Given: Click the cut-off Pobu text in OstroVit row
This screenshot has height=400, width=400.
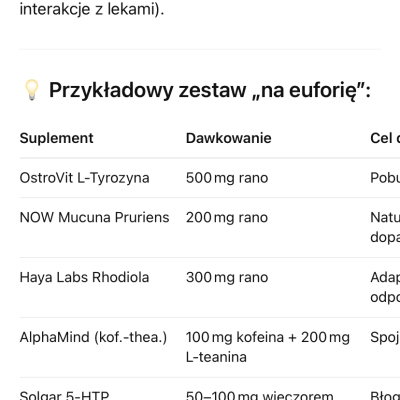Looking at the screenshot, I should 385,178.
